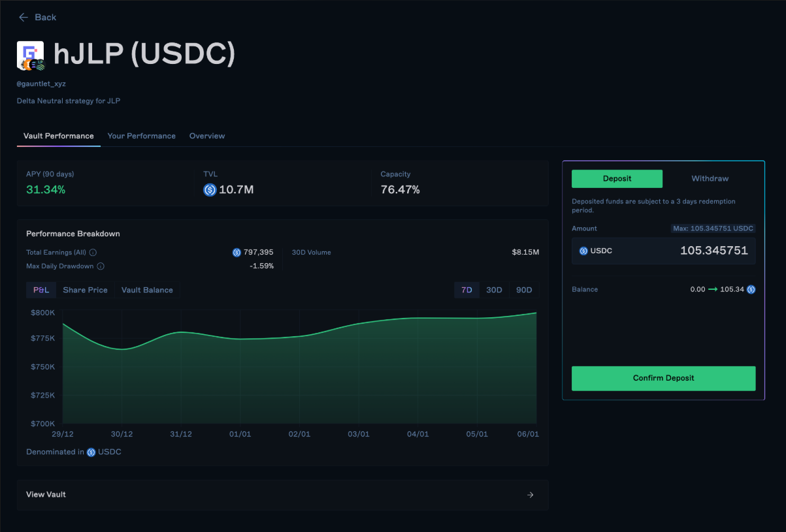Screen dimensions: 786x532
Task: Click info icon beside Total Earnings
Action: (x=93, y=253)
